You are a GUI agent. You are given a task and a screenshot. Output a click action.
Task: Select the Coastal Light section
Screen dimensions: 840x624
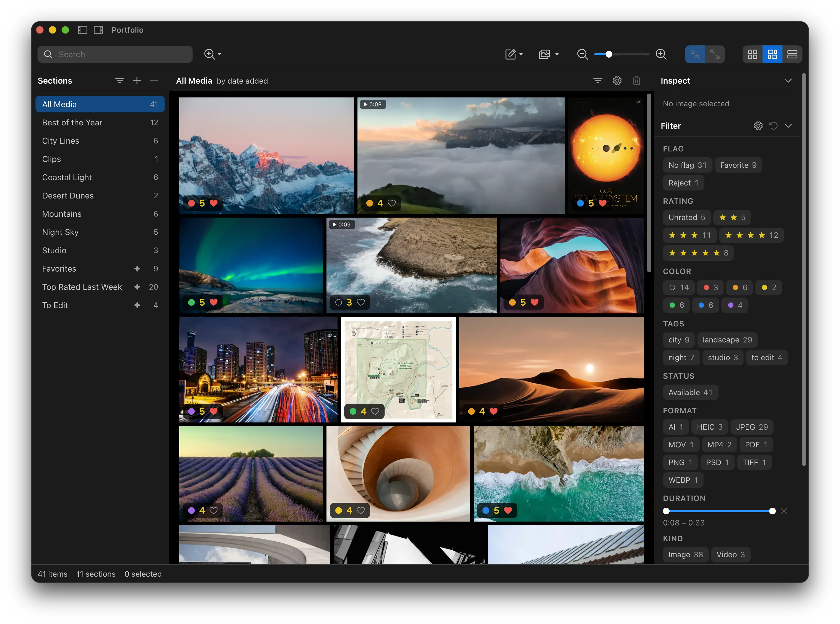click(100, 177)
